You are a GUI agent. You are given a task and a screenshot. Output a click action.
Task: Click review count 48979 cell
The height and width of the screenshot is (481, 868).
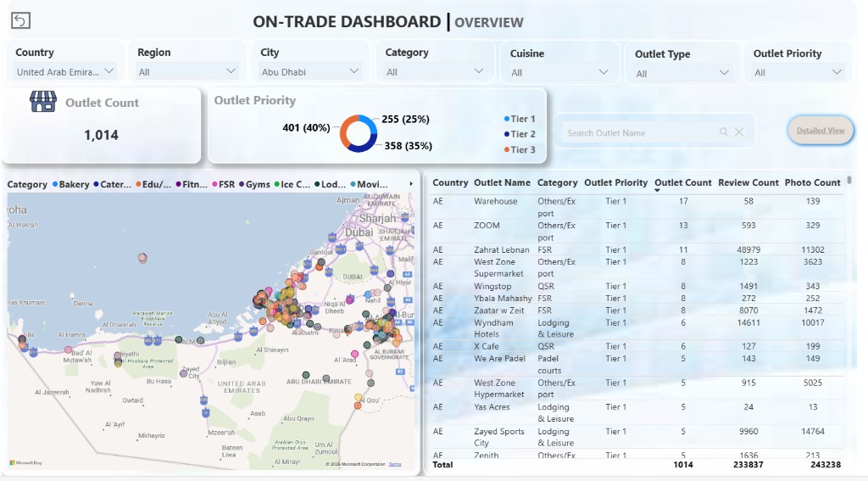pos(748,250)
